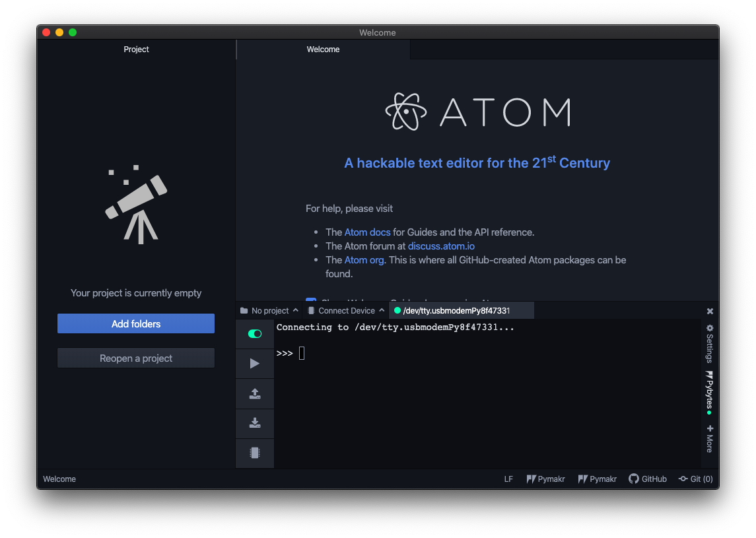
Task: Close the Pymakr terminal panel
Action: pyautogui.click(x=710, y=310)
